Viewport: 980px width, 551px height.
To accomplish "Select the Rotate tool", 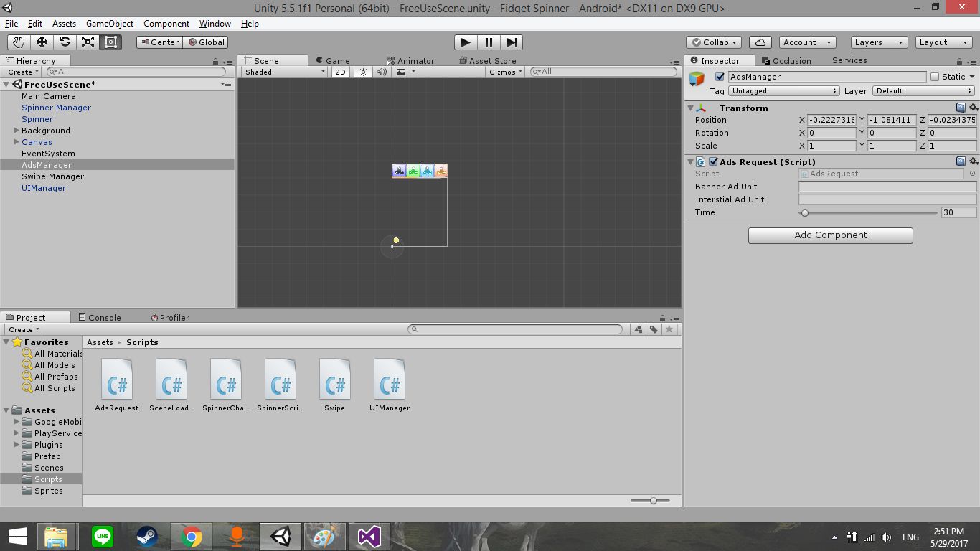I will [65, 42].
